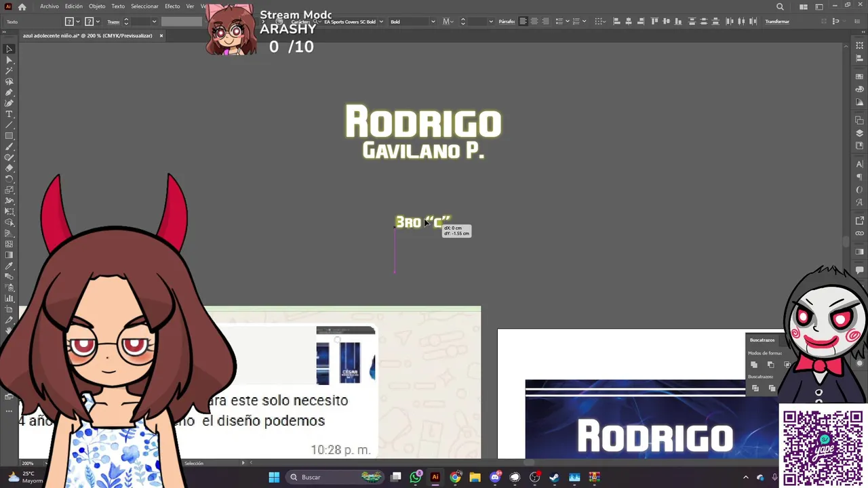Viewport: 868px width, 488px height.
Task: Click horizontal align left icon
Action: (x=616, y=22)
